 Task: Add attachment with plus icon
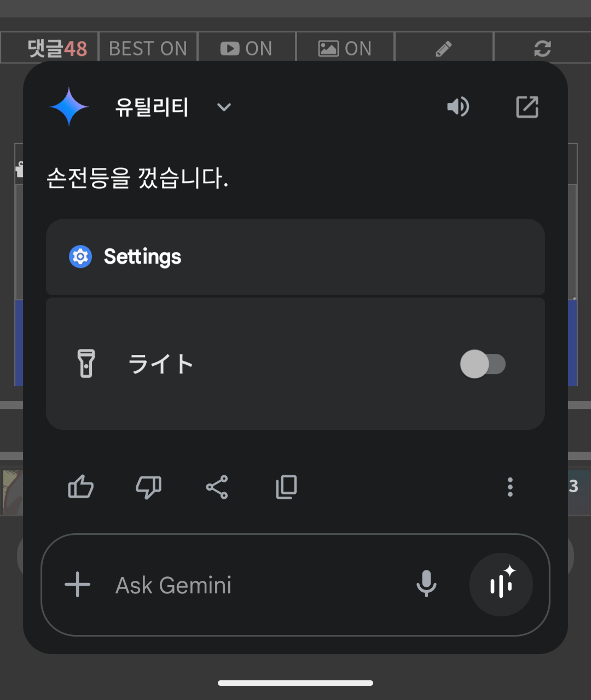pyautogui.click(x=78, y=585)
